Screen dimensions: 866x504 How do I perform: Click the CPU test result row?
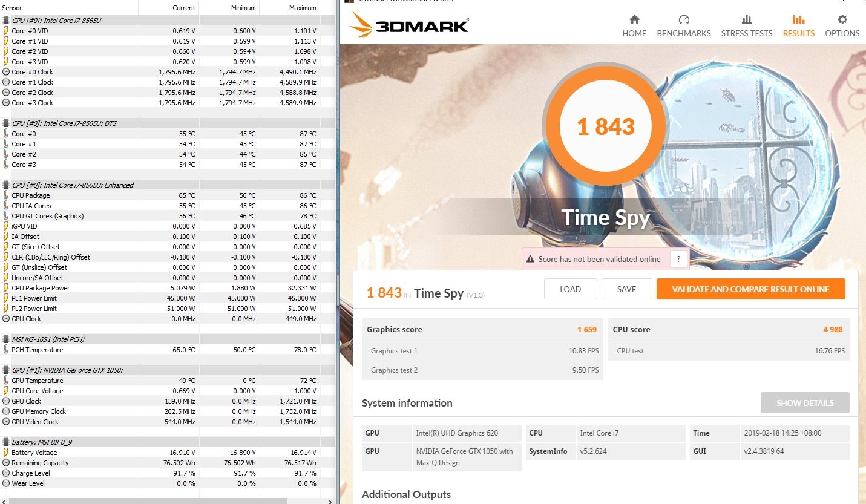pyautogui.click(x=729, y=351)
